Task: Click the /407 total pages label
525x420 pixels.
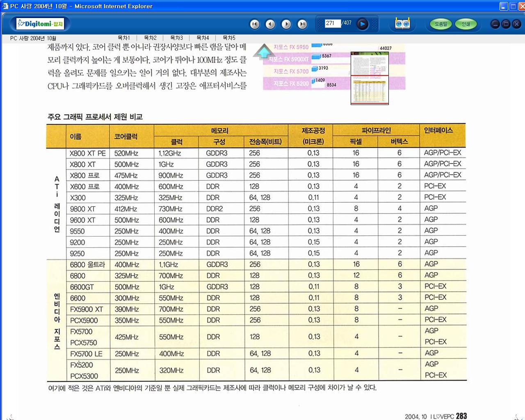Action: [347, 23]
